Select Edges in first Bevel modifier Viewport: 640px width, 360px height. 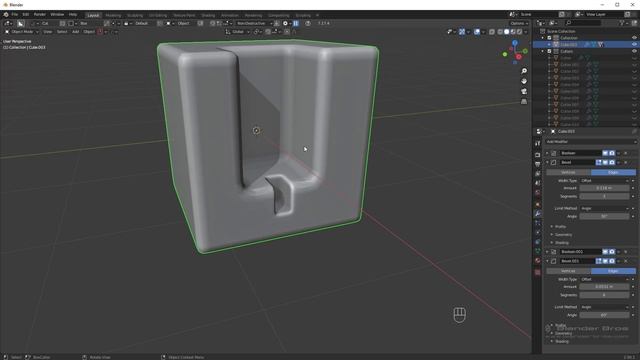[x=613, y=172]
